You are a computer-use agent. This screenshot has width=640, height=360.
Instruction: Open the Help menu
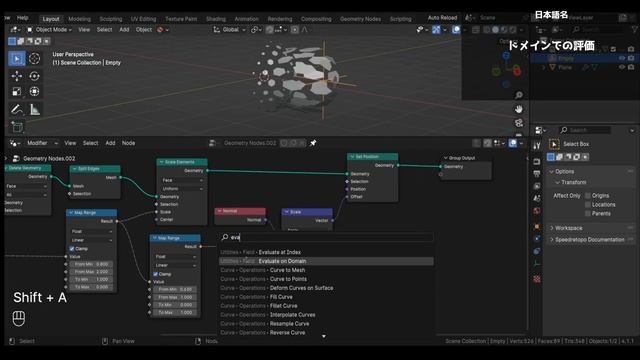click(x=23, y=18)
